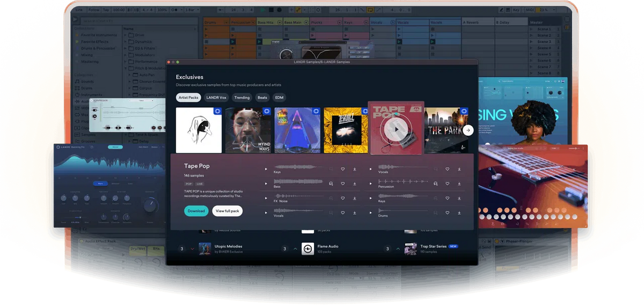Switch to the LANDR Vox tab
The width and height of the screenshot is (644, 305).
217,98
